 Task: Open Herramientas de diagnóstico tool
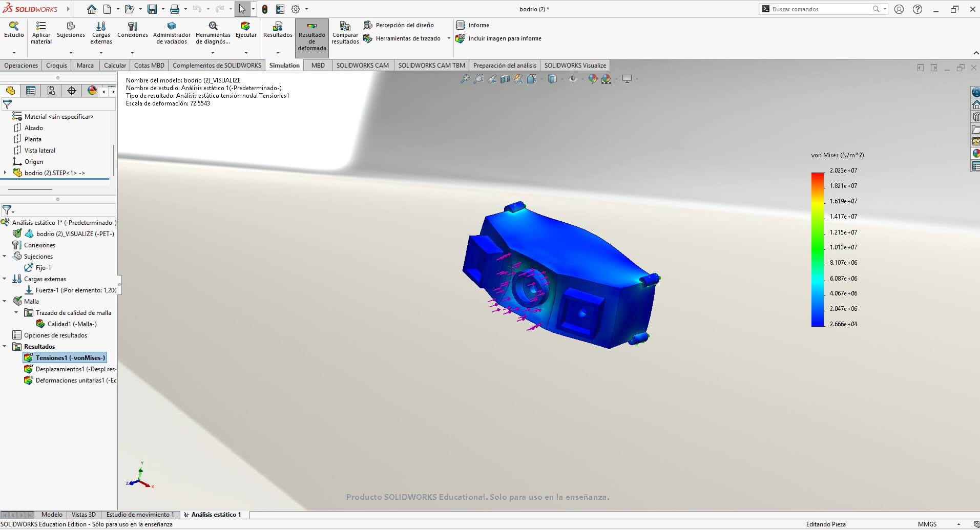coord(213,33)
